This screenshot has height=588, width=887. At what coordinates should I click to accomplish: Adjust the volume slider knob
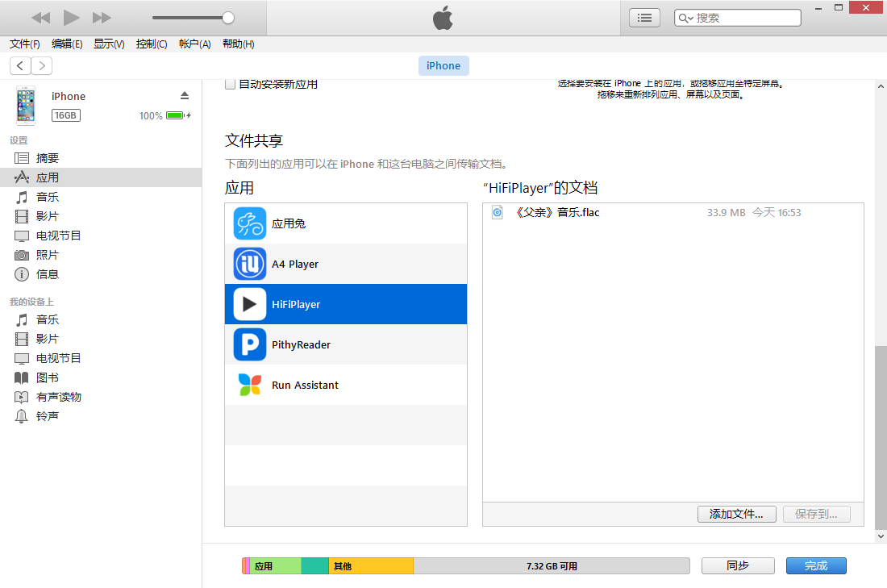tap(228, 18)
